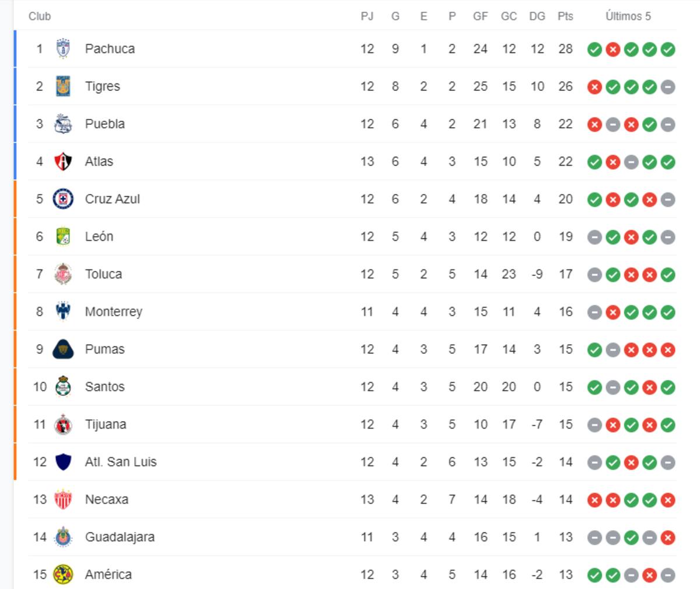Click the Últimos 5 column header
The image size is (700, 589).
[x=628, y=16]
